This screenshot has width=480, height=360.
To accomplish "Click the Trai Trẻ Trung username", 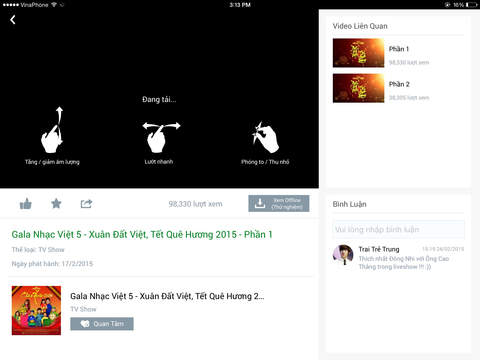I will click(379, 249).
